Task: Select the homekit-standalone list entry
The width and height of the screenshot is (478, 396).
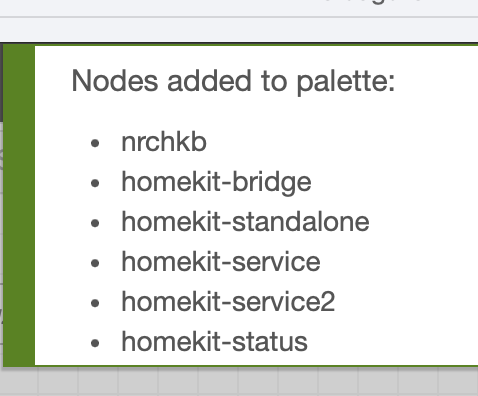Action: pos(245,222)
